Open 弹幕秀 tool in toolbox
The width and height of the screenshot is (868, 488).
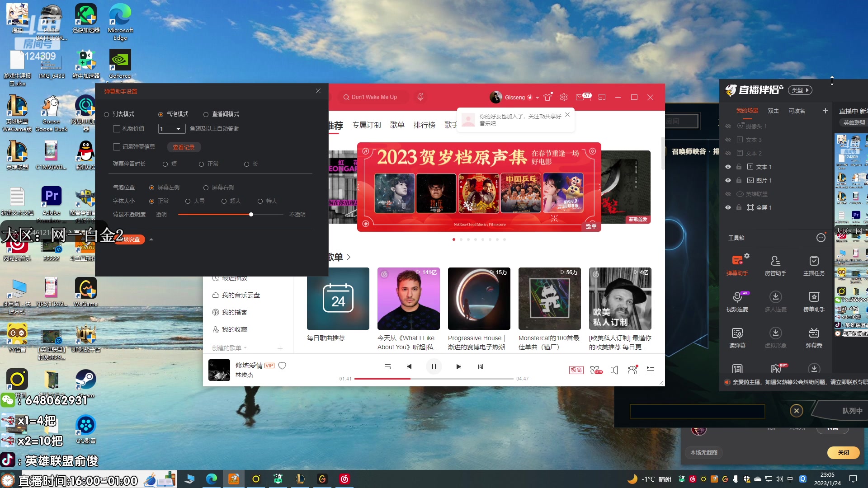click(x=814, y=338)
